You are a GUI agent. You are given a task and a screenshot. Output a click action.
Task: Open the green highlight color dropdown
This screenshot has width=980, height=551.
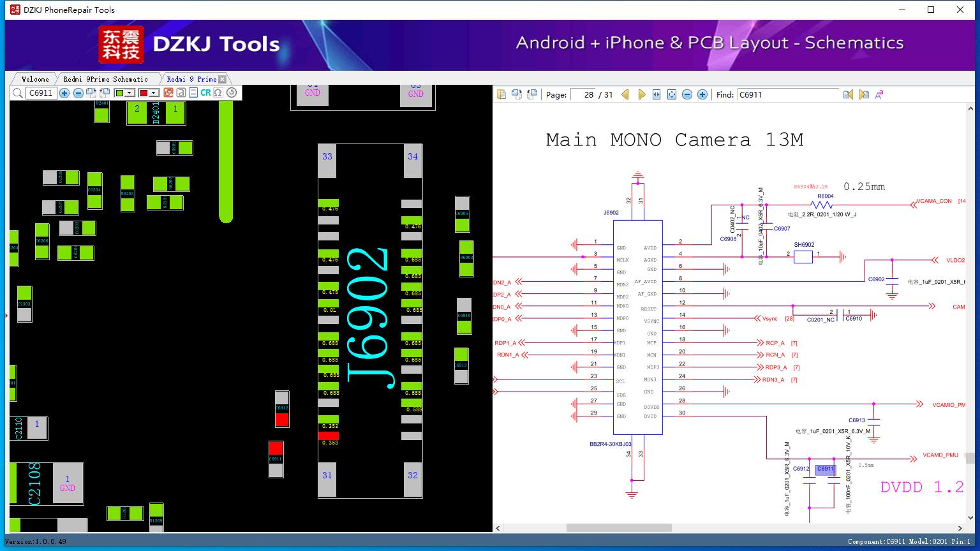tap(130, 93)
